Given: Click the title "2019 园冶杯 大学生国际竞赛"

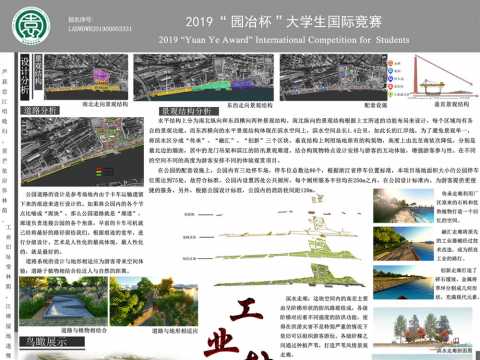Looking at the screenshot, I should click(284, 22).
